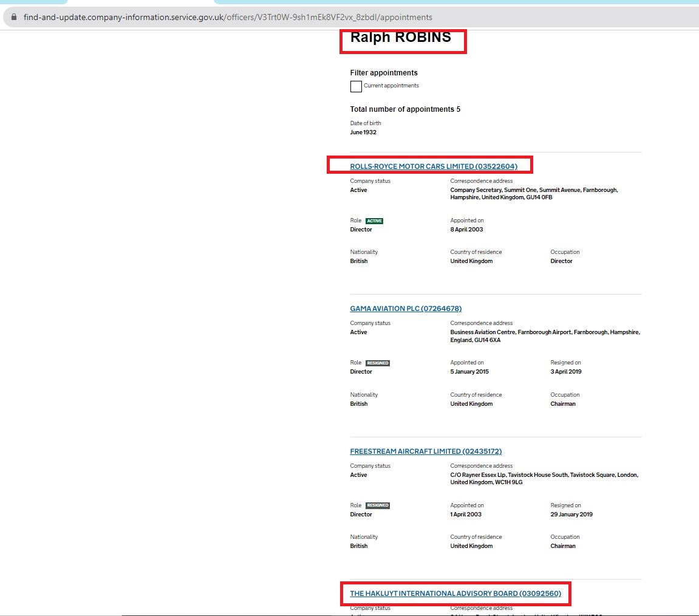Open Rolls-Royce Motor Cars Limited link
Viewport: 699px width, 616px height.
434,166
